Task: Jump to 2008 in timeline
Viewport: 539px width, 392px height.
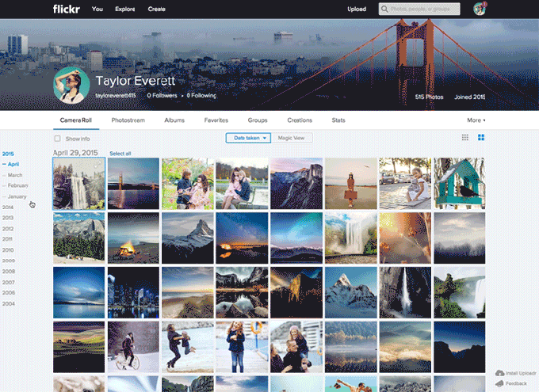Action: (8, 272)
